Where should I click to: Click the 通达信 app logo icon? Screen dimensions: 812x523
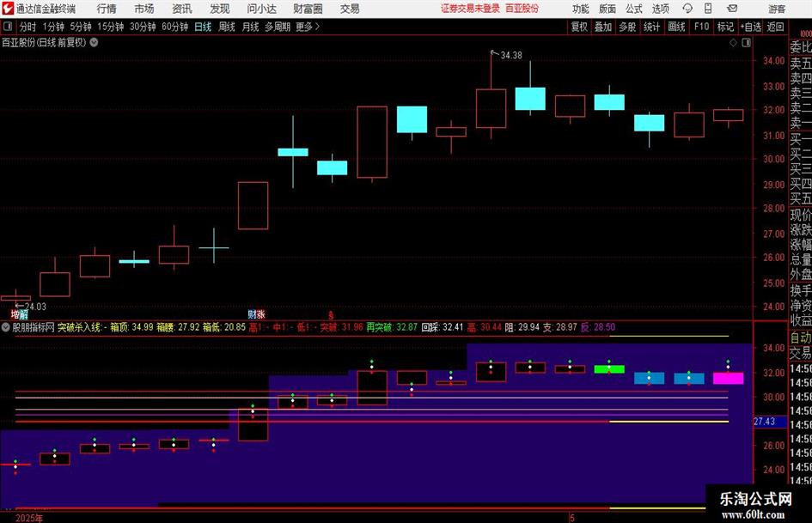tap(8, 9)
